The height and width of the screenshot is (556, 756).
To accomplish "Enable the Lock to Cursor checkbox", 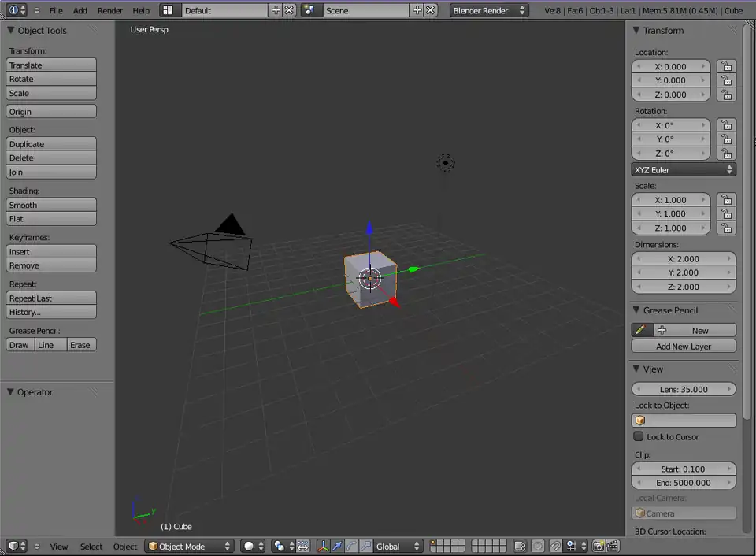I will 639,436.
